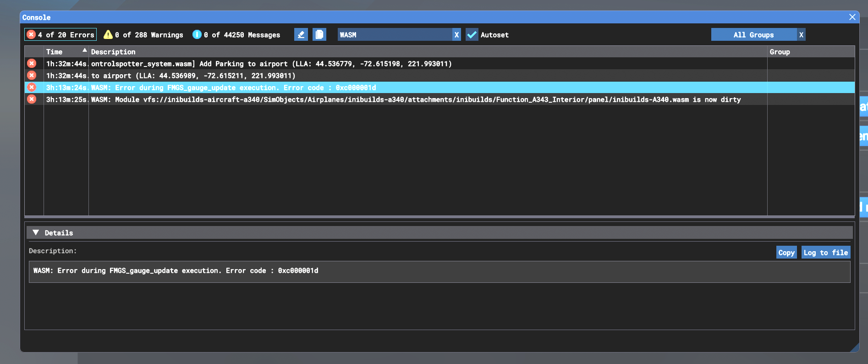Click the error icon on the Add Parking row

32,63
